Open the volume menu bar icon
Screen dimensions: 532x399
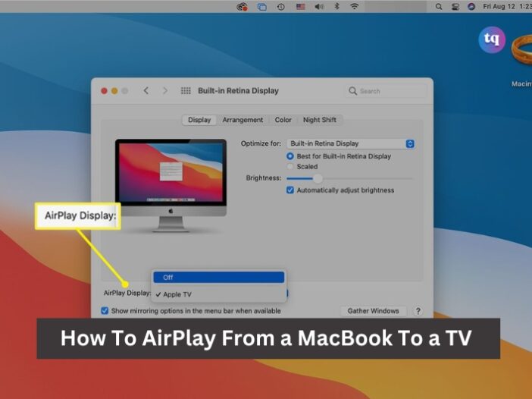pyautogui.click(x=319, y=7)
